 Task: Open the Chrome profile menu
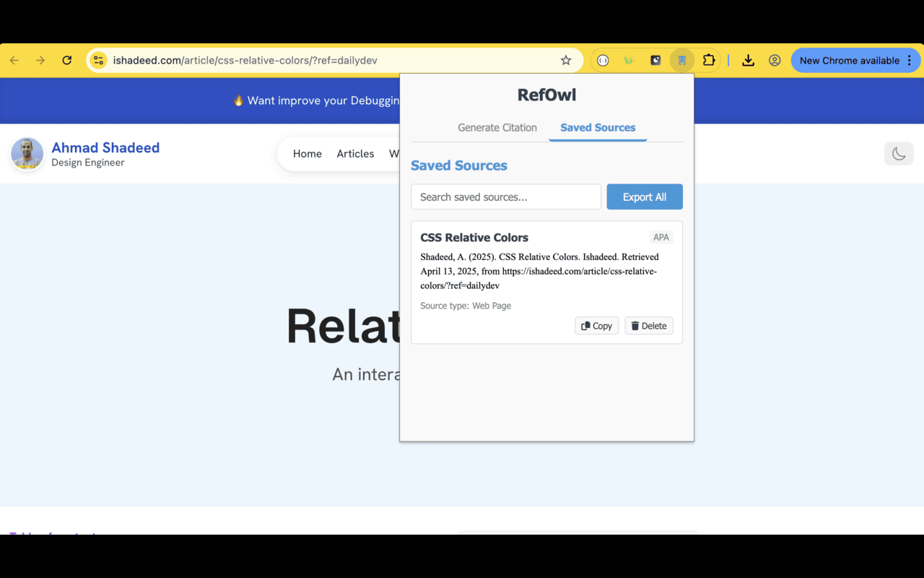click(775, 61)
